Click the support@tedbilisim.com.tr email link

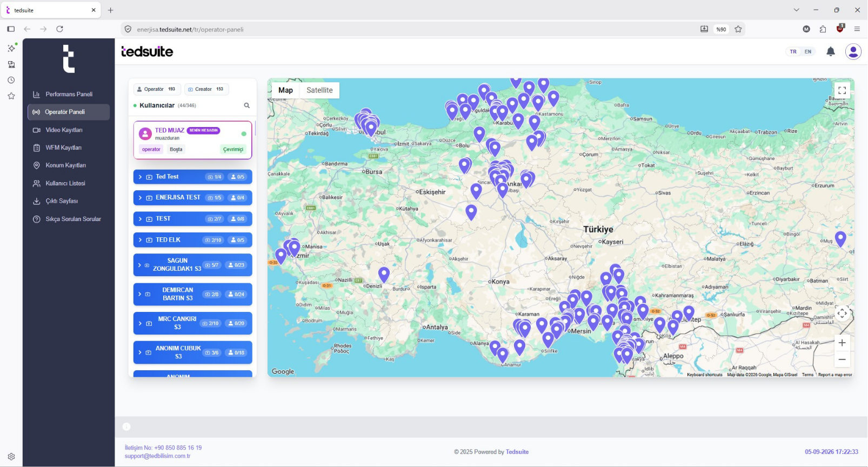tap(157, 456)
